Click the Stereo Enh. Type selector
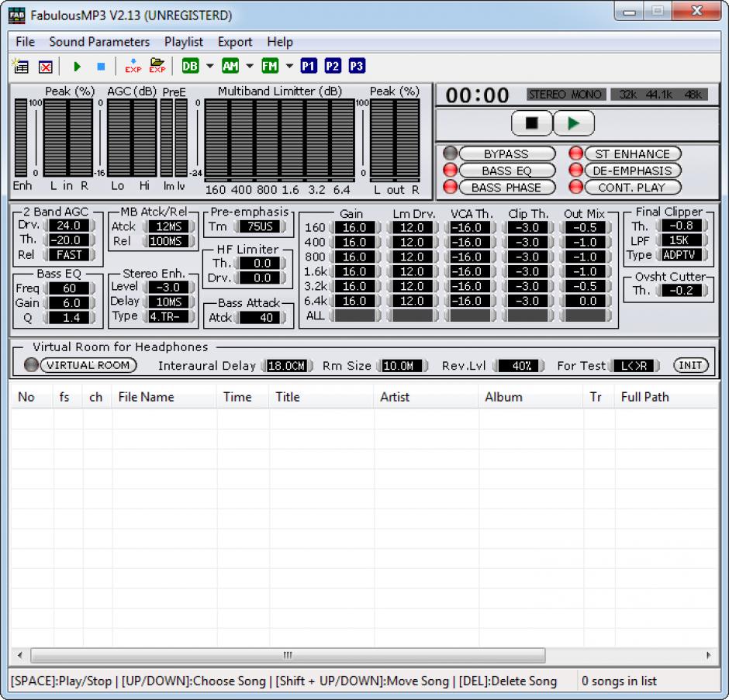Image resolution: width=729 pixels, height=700 pixels. [169, 316]
